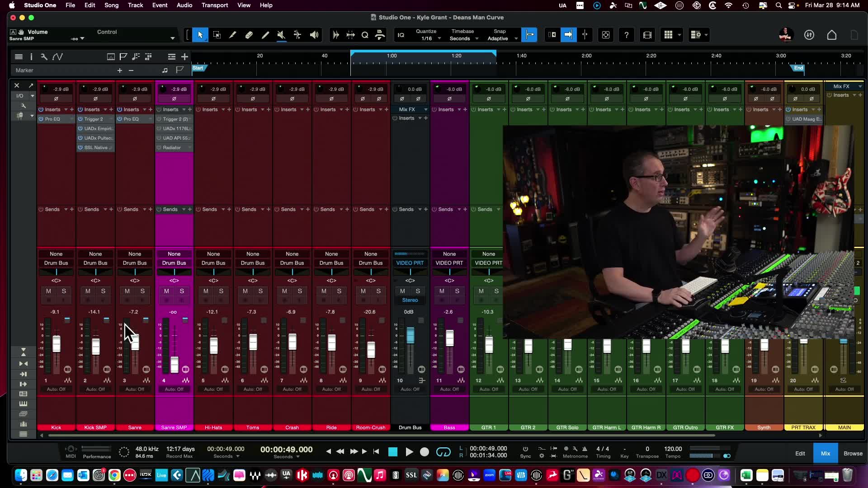Solo the Hi-Hats channel
The image size is (868, 488).
(x=221, y=291)
